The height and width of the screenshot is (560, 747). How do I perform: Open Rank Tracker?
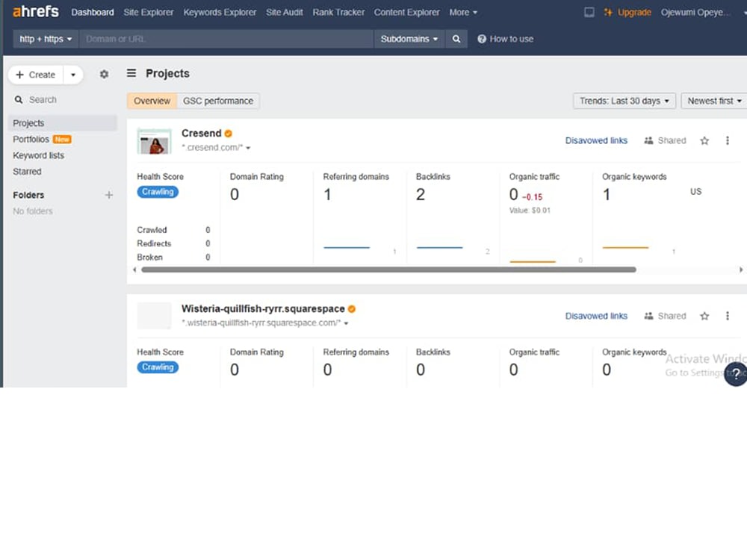pyautogui.click(x=338, y=13)
